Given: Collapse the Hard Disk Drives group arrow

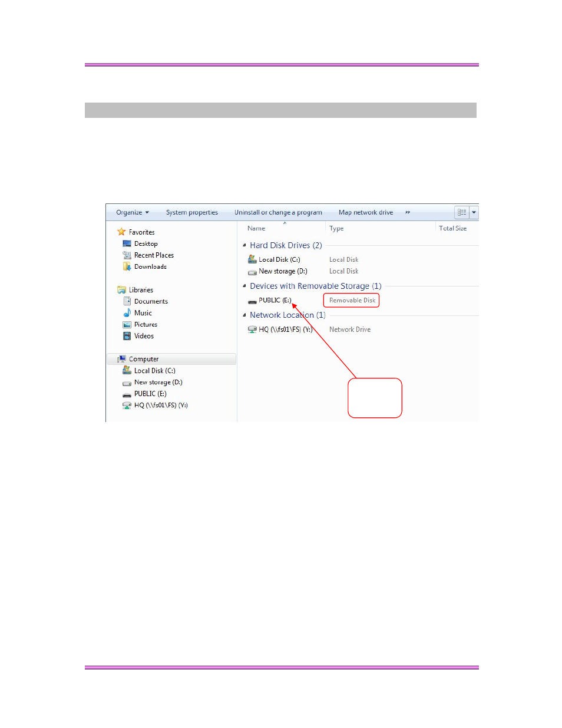Looking at the screenshot, I should pos(244,245).
